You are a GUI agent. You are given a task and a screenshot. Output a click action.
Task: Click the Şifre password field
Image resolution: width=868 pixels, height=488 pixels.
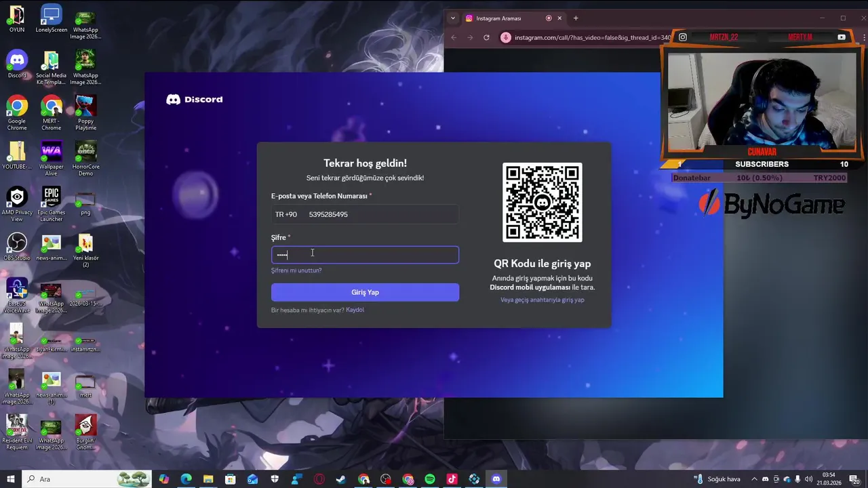click(x=365, y=255)
